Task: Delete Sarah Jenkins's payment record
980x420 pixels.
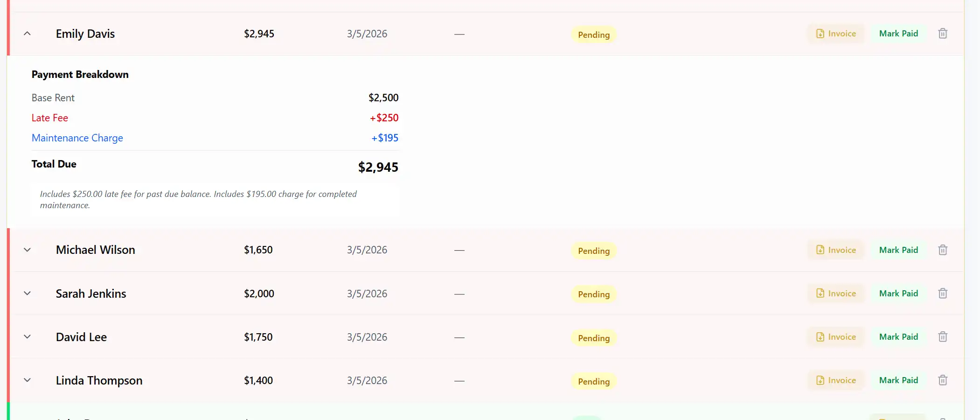Action: click(x=943, y=293)
